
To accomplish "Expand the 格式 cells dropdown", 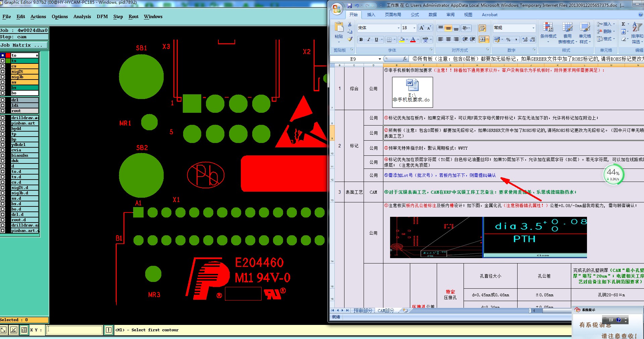I will click(x=614, y=39).
